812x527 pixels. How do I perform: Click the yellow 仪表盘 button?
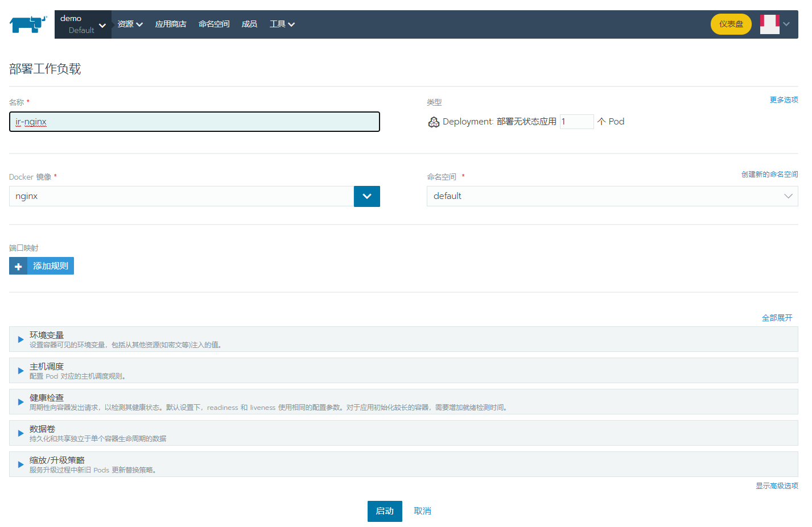[x=731, y=24]
